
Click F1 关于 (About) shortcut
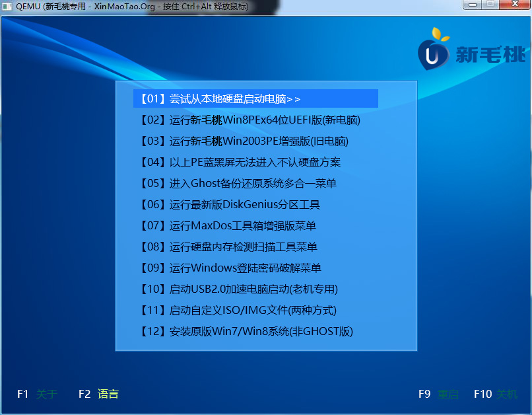pos(38,394)
